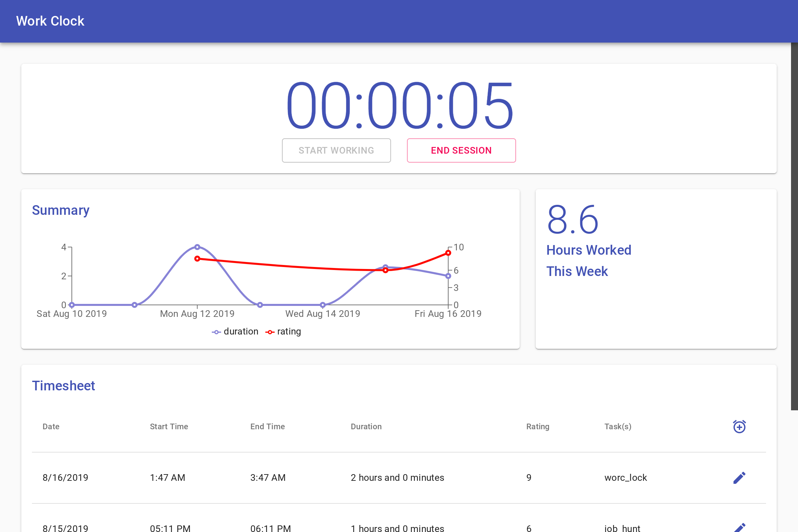The width and height of the screenshot is (798, 532).
Task: Click the START WORKING button
Action: tap(336, 150)
